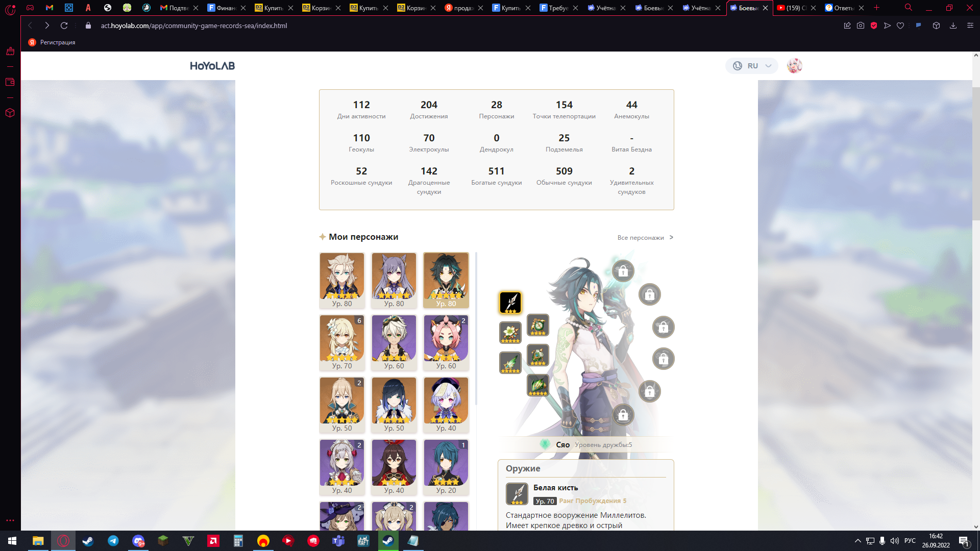Open the user avatar profile menu
Viewport: 980px width, 551px height.
(794, 66)
